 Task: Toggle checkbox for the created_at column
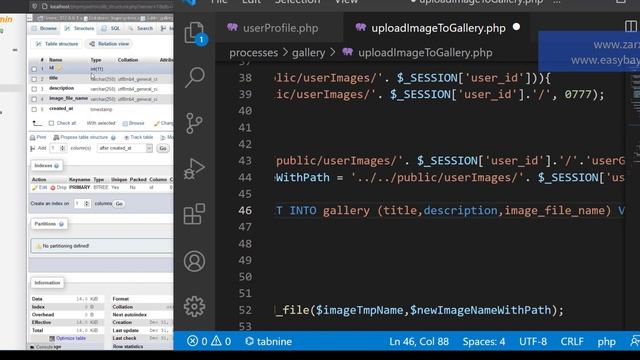(x=34, y=109)
